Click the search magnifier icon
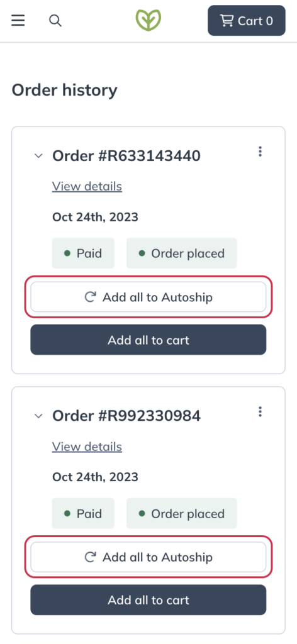The width and height of the screenshot is (297, 644). pyautogui.click(x=55, y=20)
